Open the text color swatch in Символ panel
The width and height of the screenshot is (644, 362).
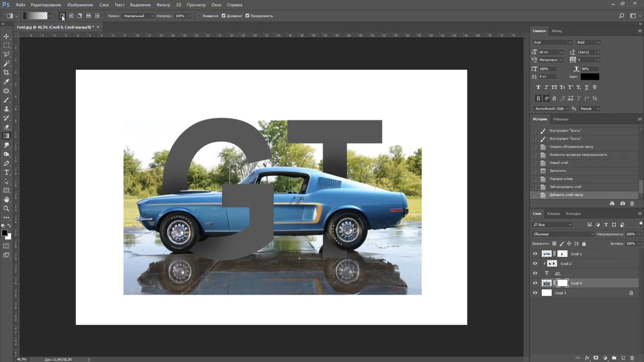(590, 77)
